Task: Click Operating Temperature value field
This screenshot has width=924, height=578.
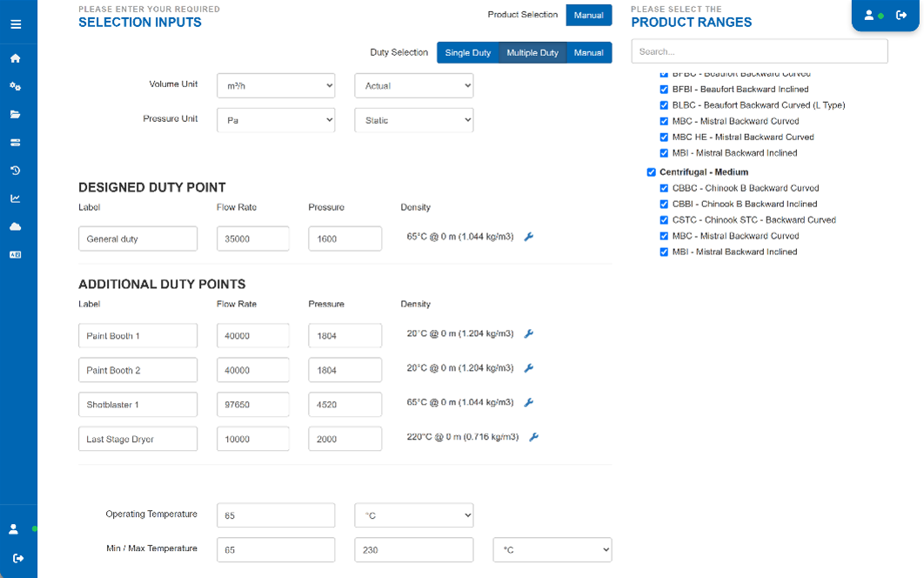Action: click(x=276, y=515)
